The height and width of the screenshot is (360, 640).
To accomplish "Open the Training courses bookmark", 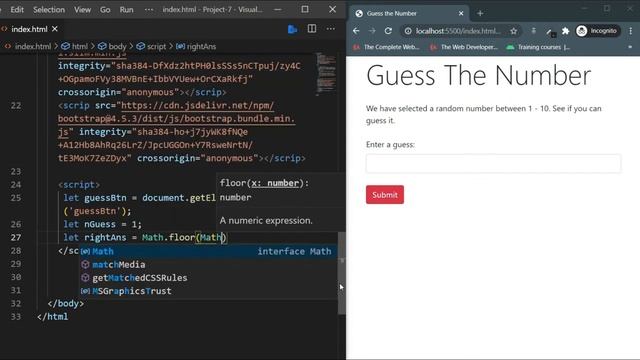I will [x=538, y=47].
